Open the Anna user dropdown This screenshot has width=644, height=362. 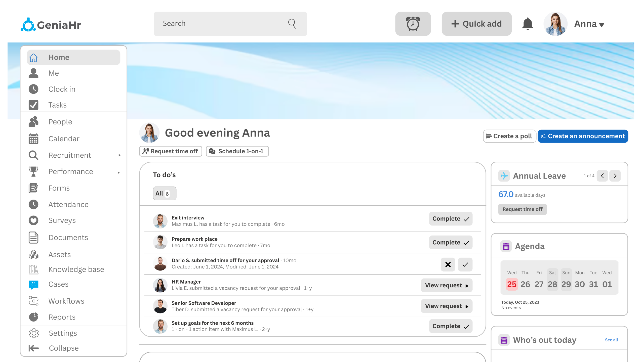[x=589, y=24]
